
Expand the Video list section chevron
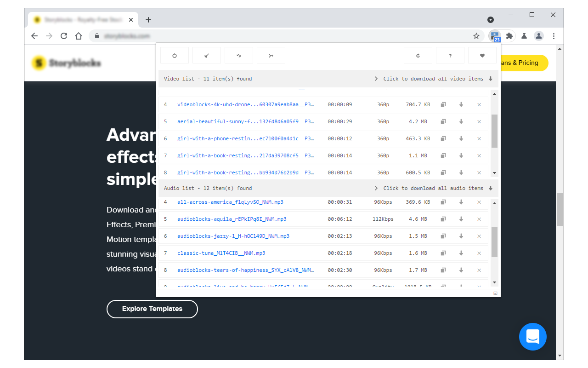[376, 78]
